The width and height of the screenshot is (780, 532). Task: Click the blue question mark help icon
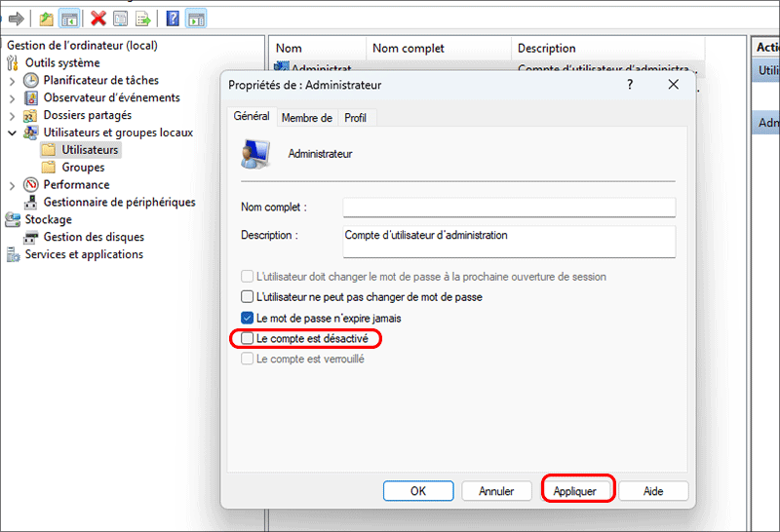173,18
